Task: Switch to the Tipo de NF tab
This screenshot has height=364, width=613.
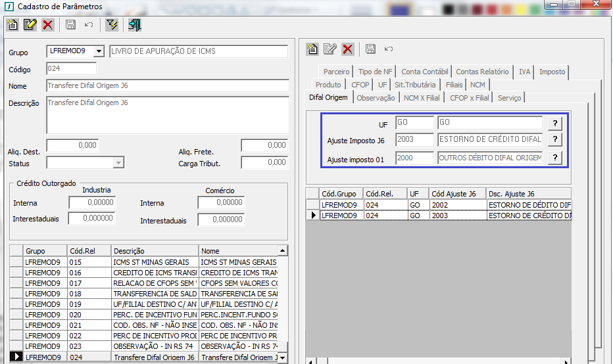Action: click(x=375, y=72)
